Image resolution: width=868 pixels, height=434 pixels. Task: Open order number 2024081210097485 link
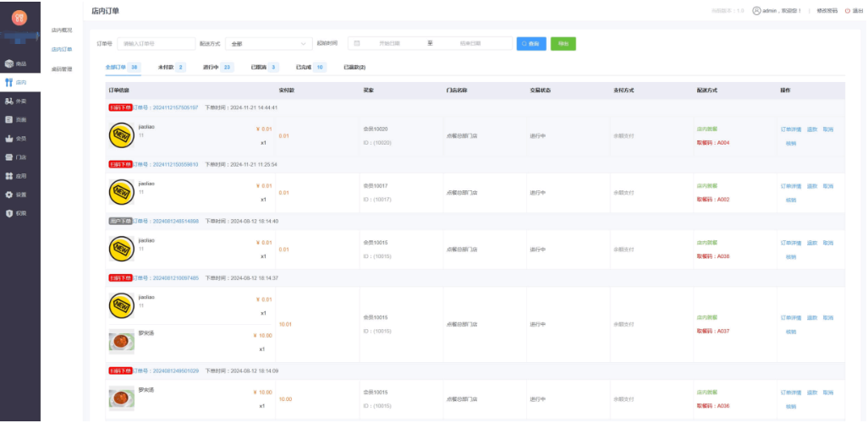coord(166,277)
